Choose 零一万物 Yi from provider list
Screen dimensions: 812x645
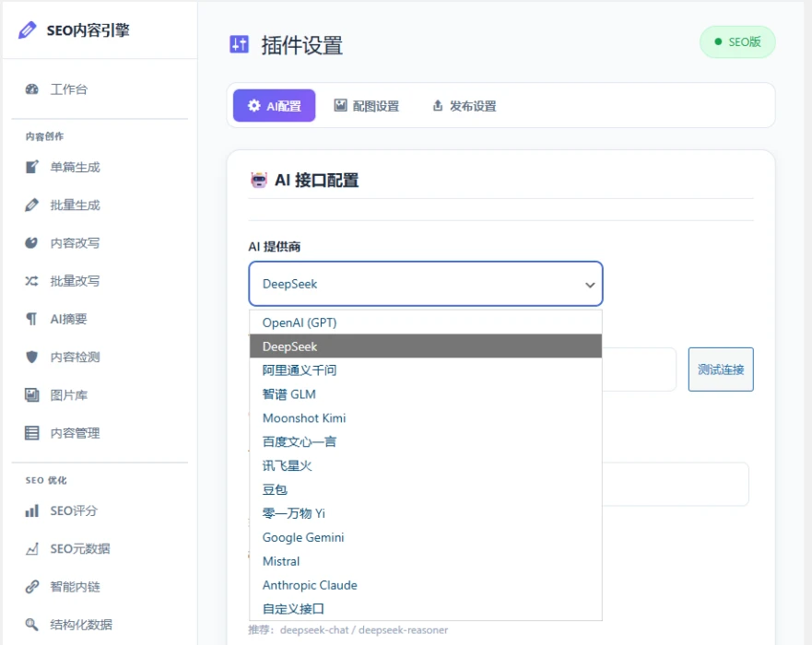426,513
